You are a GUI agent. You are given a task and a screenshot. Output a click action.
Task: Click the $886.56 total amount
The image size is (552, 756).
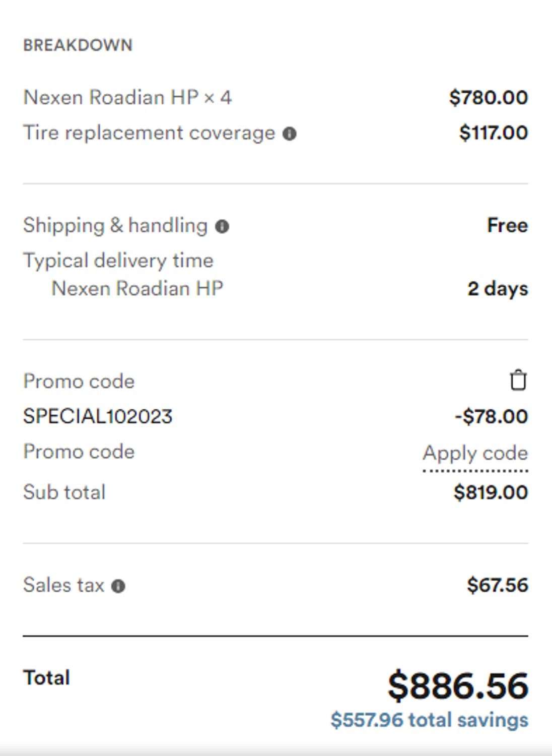coord(458,686)
